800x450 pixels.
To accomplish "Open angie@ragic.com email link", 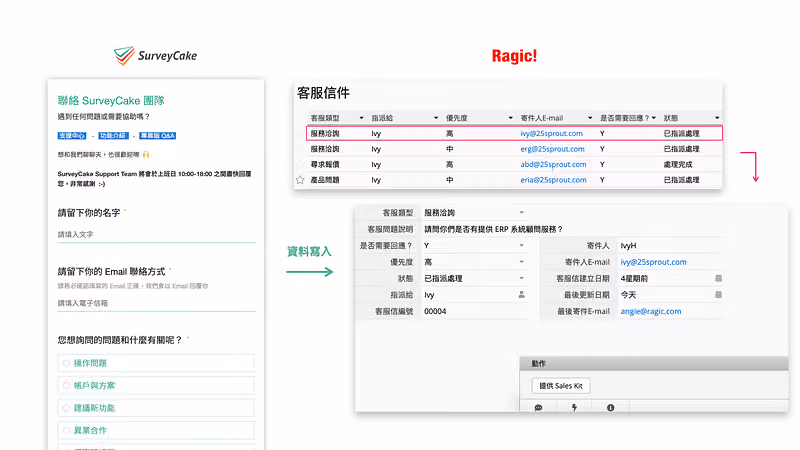I will (x=651, y=311).
